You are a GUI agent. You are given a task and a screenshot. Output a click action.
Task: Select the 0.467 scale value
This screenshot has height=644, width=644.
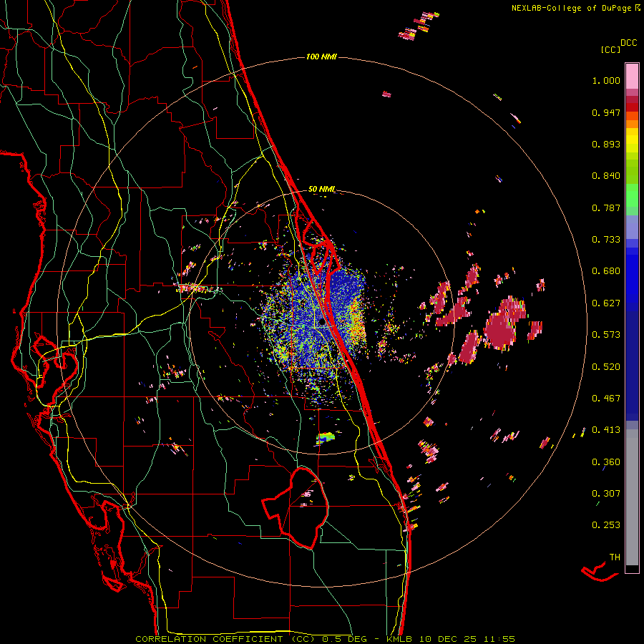(606, 399)
